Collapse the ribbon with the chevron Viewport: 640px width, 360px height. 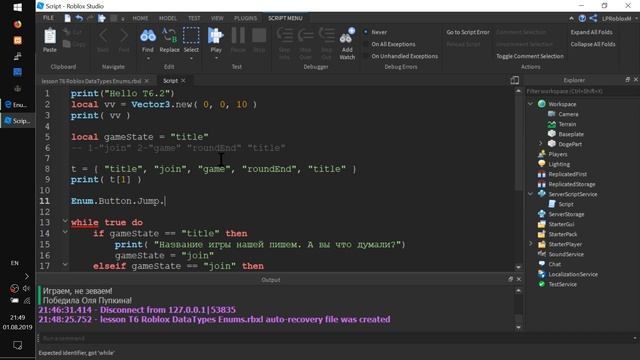(x=571, y=18)
